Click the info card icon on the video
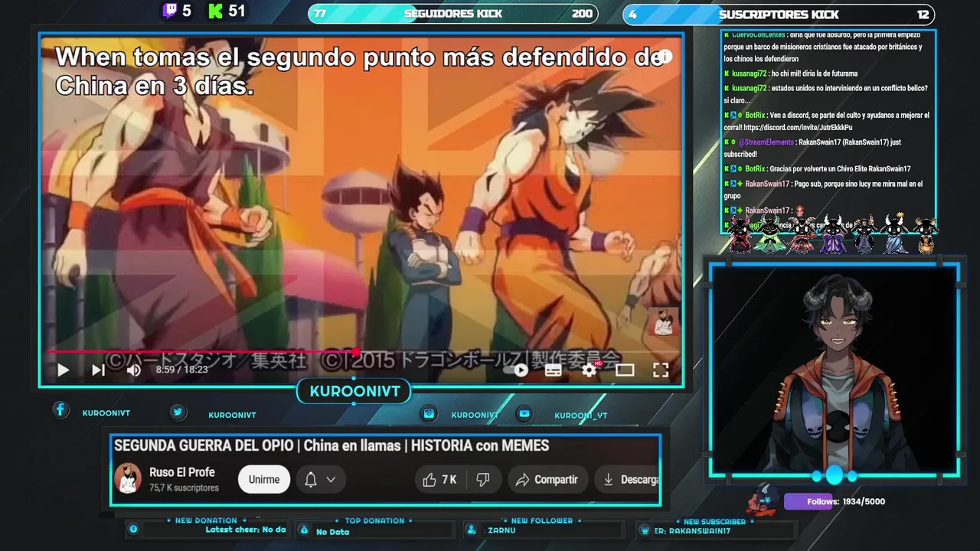Viewport: 980px width, 551px height. click(x=665, y=57)
